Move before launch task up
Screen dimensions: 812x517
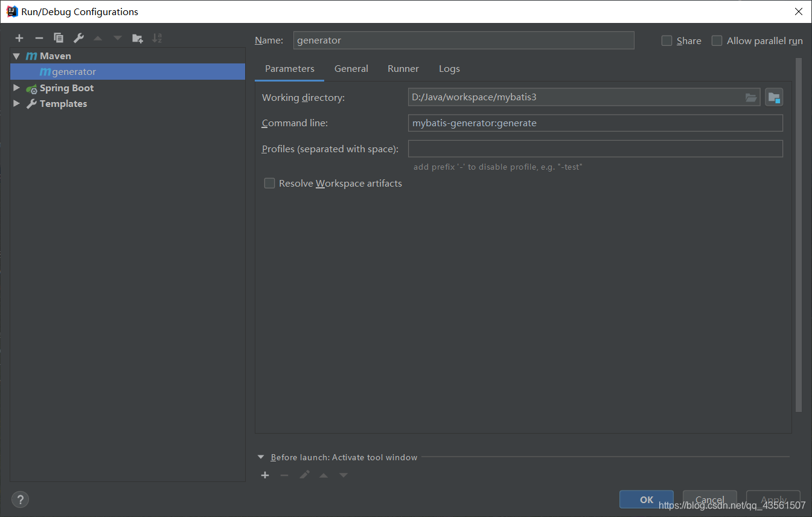pos(324,475)
